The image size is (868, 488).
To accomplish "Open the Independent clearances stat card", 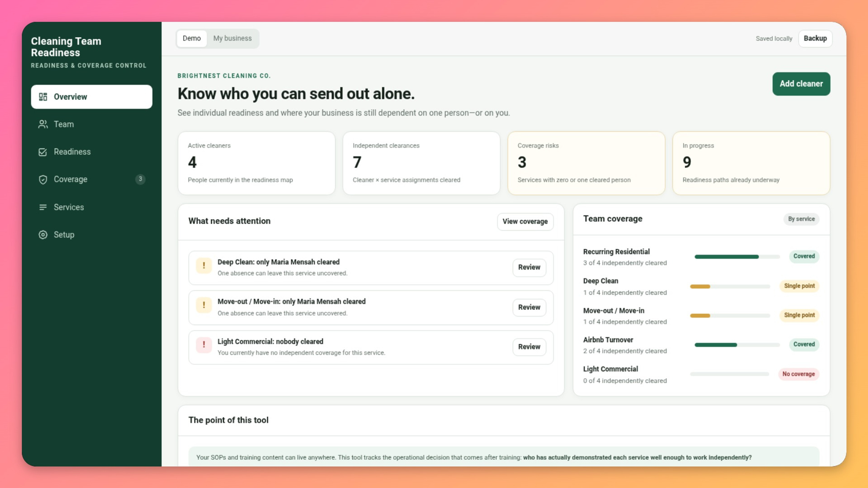I will point(421,163).
